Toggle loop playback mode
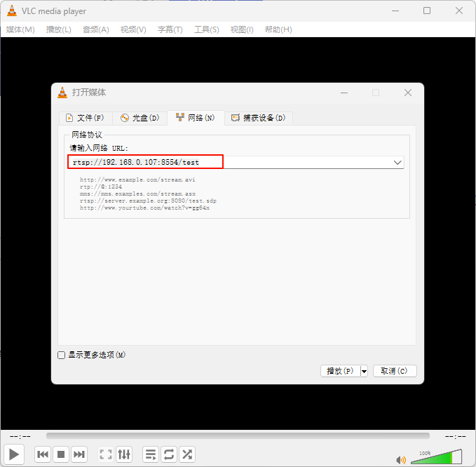 tap(169, 454)
